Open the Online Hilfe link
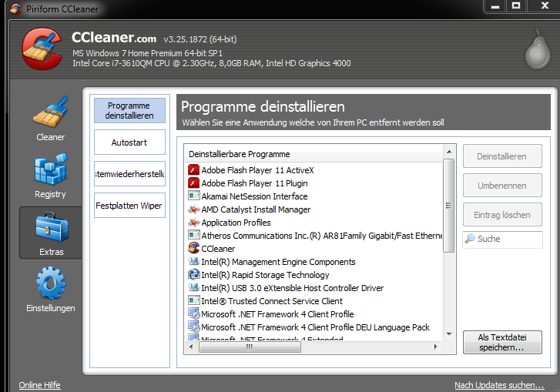 point(39,385)
